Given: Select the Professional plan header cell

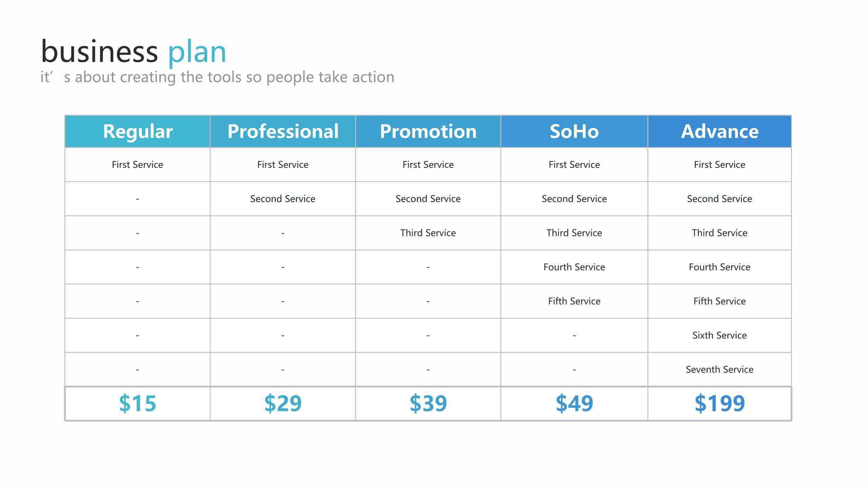Looking at the screenshot, I should pyautogui.click(x=283, y=131).
